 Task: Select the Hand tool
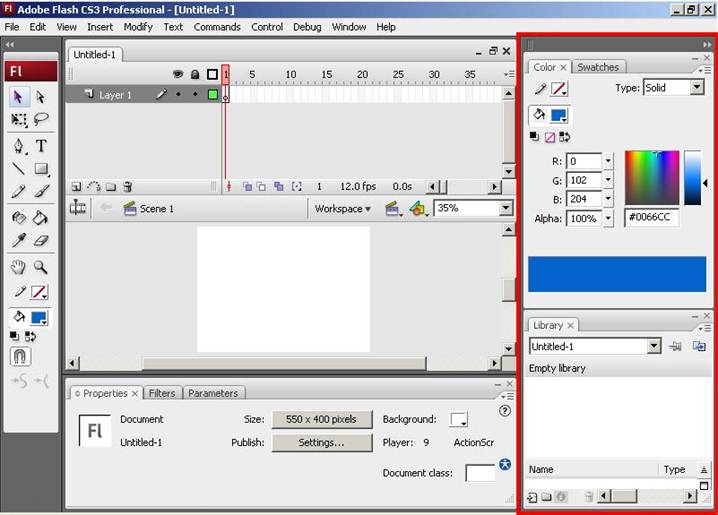click(x=18, y=267)
